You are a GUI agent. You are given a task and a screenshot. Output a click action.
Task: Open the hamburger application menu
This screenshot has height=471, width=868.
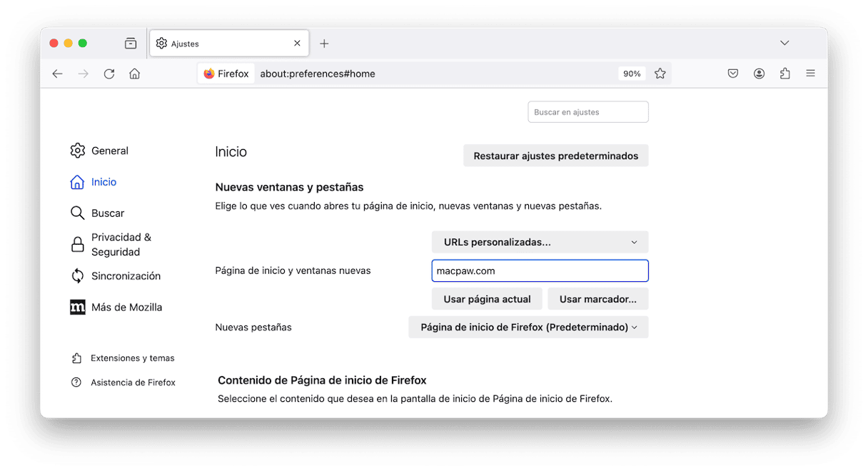pos(811,74)
